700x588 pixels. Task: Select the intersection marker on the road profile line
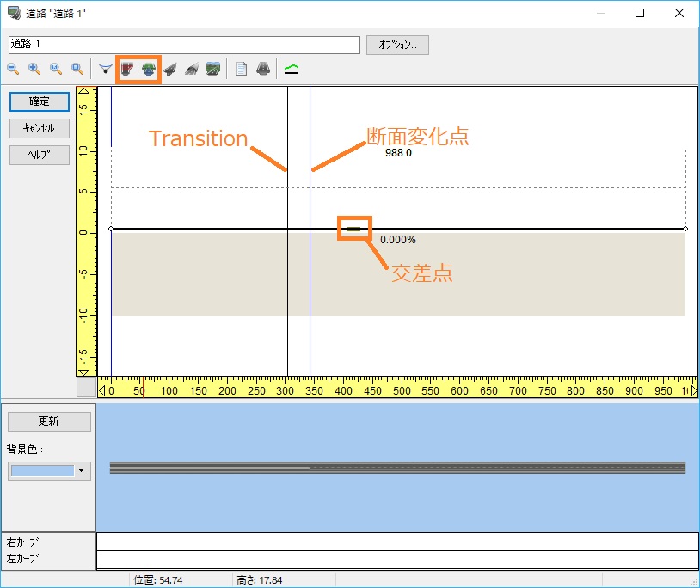point(353,229)
